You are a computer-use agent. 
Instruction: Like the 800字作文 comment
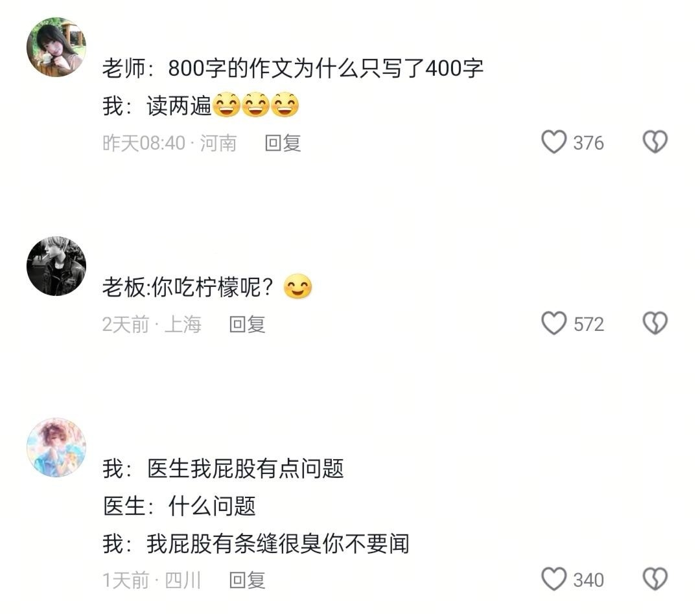point(554,142)
